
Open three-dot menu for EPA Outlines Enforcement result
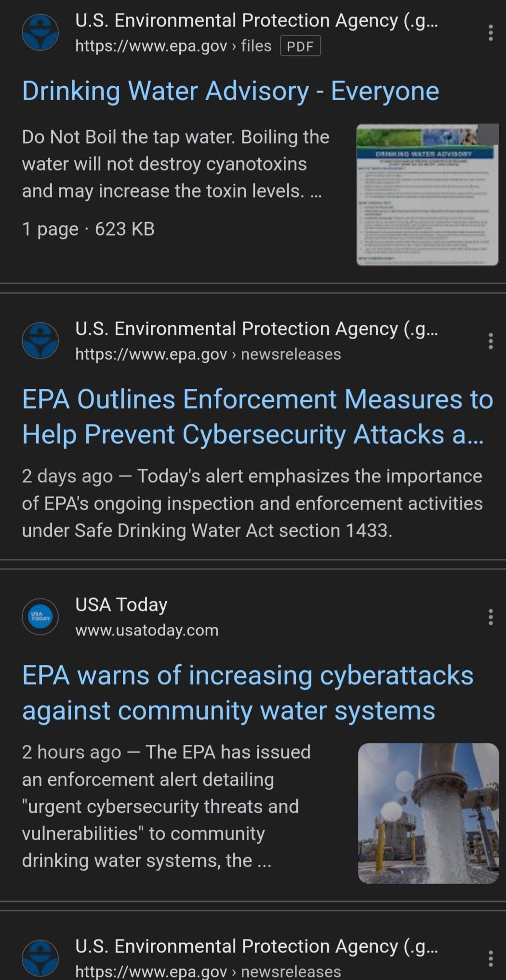click(x=490, y=341)
